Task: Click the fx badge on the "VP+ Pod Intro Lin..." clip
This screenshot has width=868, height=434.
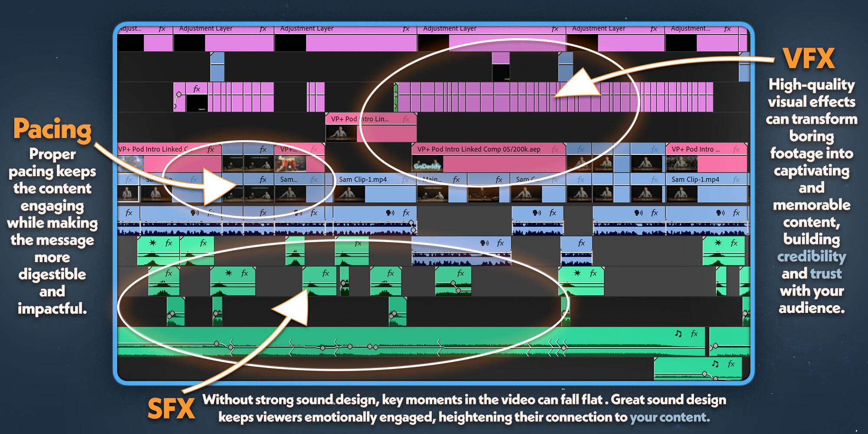Action: click(x=406, y=119)
